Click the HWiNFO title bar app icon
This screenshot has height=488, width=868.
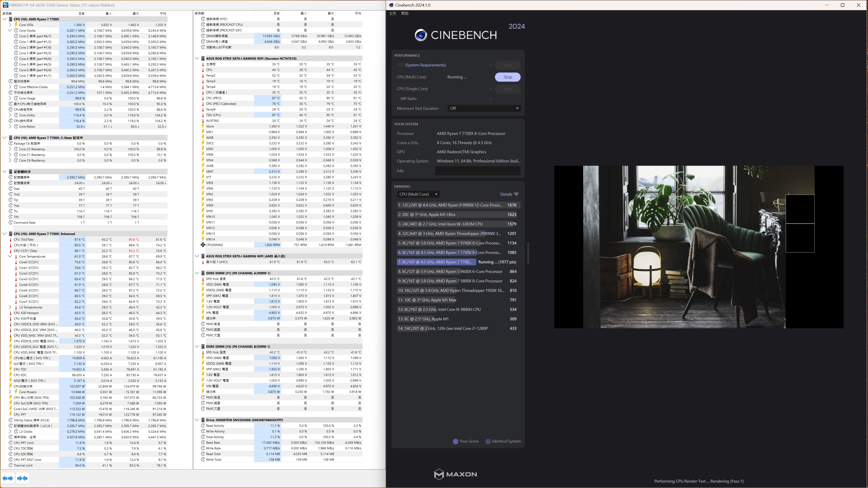(x=5, y=5)
